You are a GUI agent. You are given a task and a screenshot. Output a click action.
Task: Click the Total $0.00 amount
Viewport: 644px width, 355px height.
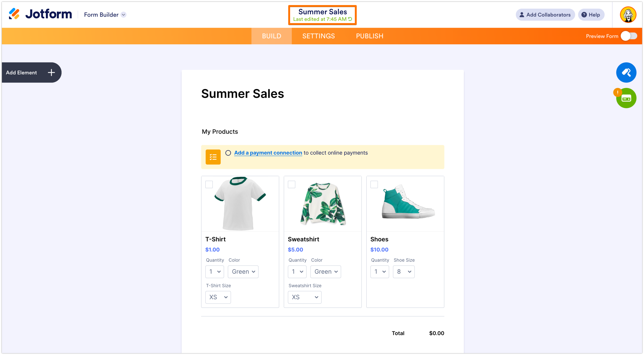[x=436, y=333]
